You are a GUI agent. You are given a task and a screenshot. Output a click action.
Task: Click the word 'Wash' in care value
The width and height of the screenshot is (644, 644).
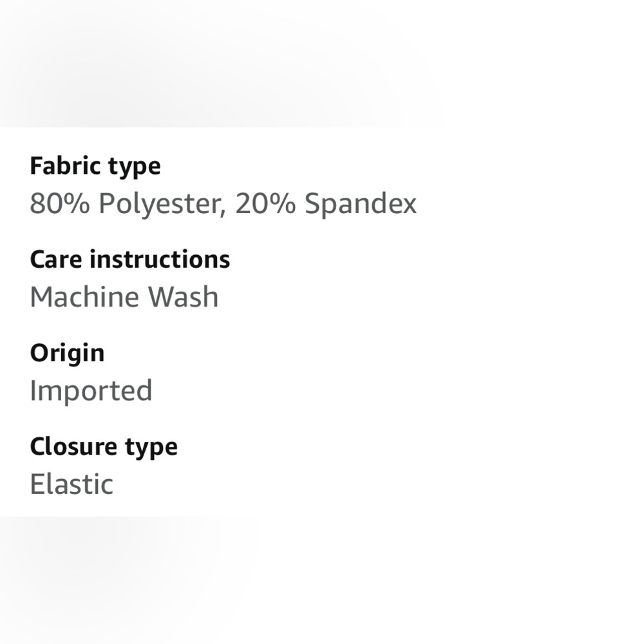point(183,296)
